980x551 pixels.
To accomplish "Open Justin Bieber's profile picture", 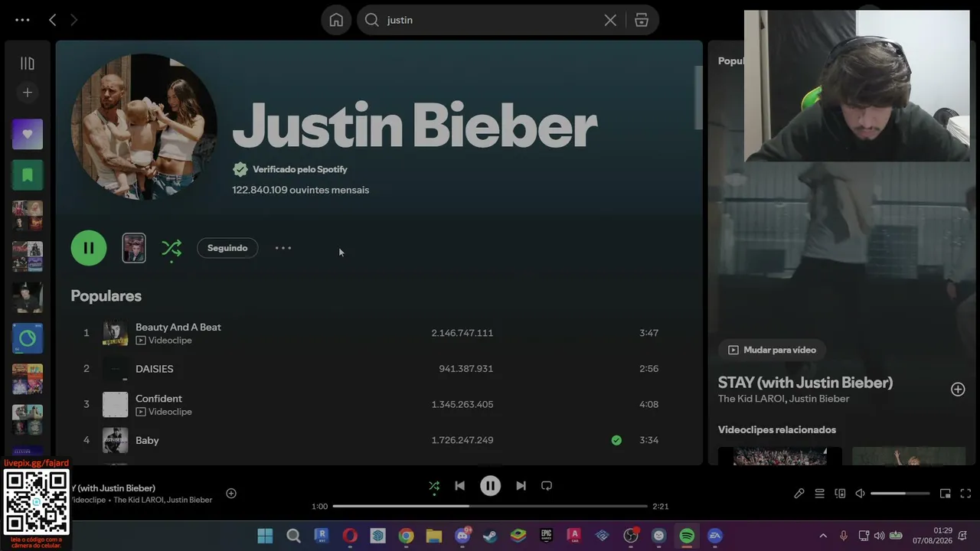I will 144,126.
